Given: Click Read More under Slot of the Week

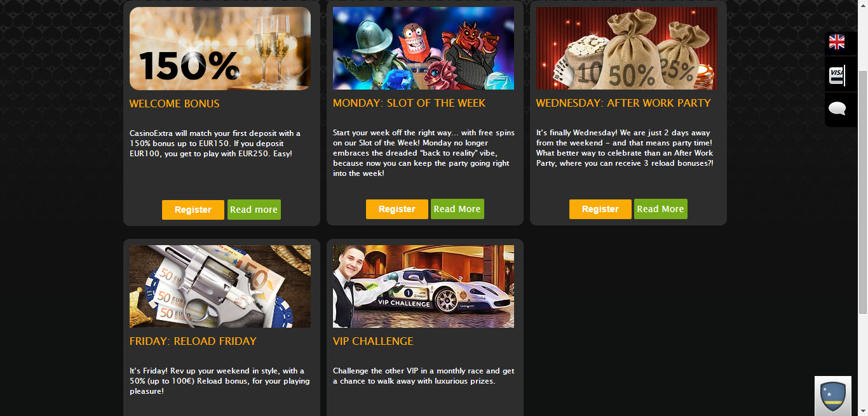Looking at the screenshot, I should pos(457,209).
